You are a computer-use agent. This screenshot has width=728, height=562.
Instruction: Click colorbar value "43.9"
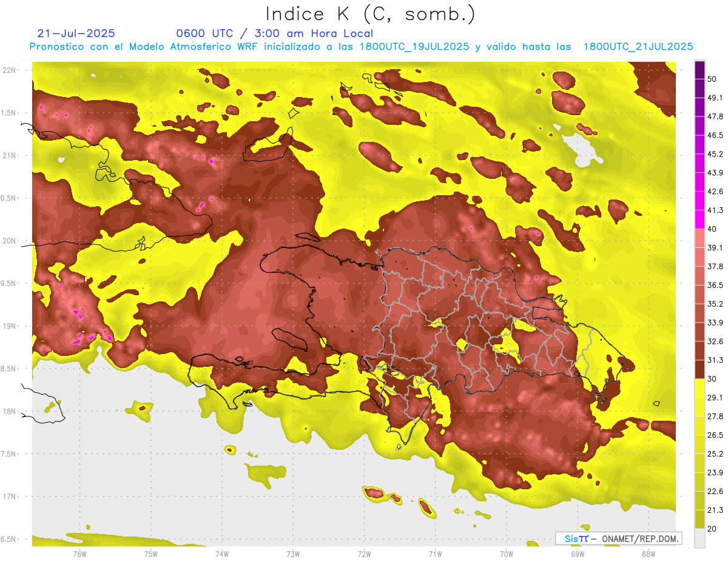[715, 172]
